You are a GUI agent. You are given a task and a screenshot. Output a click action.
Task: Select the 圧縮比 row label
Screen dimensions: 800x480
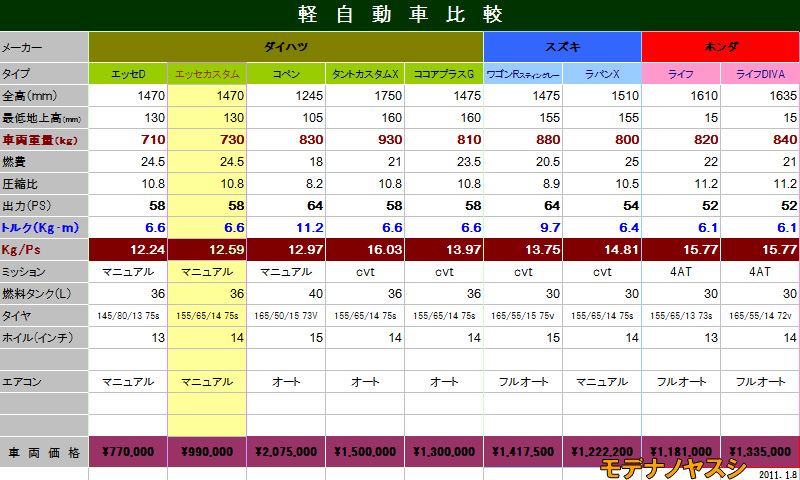pyautogui.click(x=44, y=184)
